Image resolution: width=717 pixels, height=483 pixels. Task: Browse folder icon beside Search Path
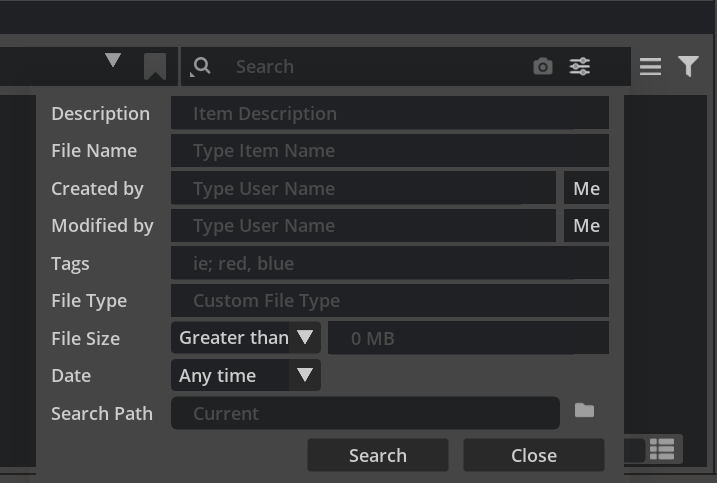click(584, 410)
